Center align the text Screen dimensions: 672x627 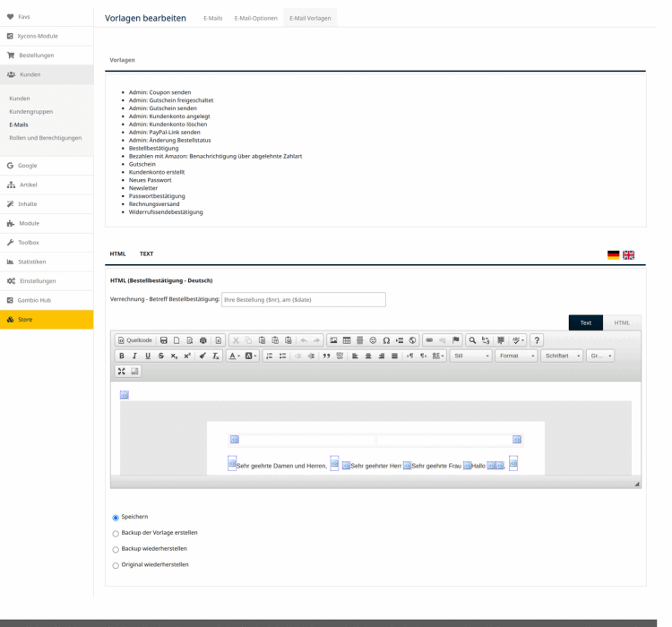pos(368,356)
